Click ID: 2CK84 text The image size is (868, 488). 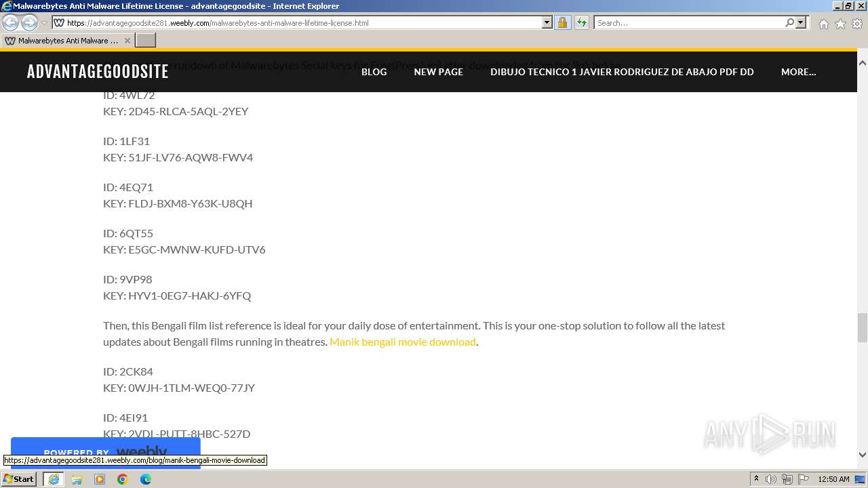pos(128,371)
